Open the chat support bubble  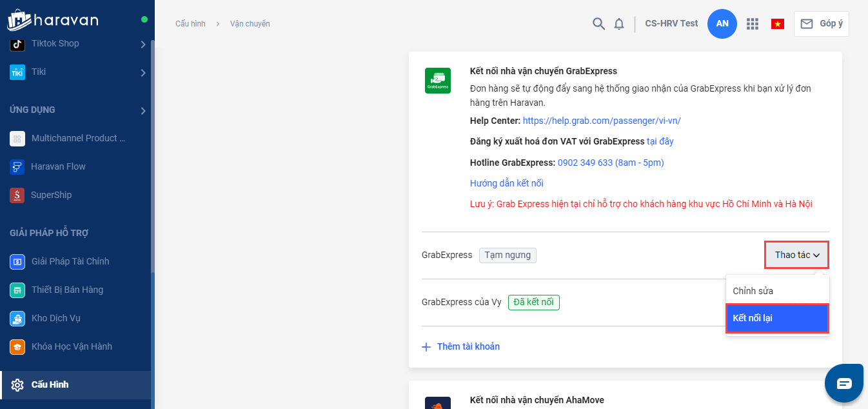point(844,383)
